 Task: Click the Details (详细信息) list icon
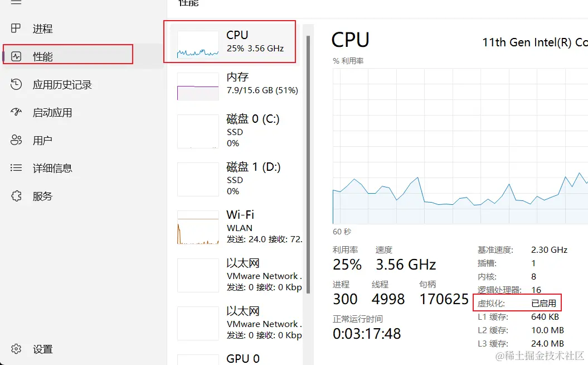pos(16,168)
